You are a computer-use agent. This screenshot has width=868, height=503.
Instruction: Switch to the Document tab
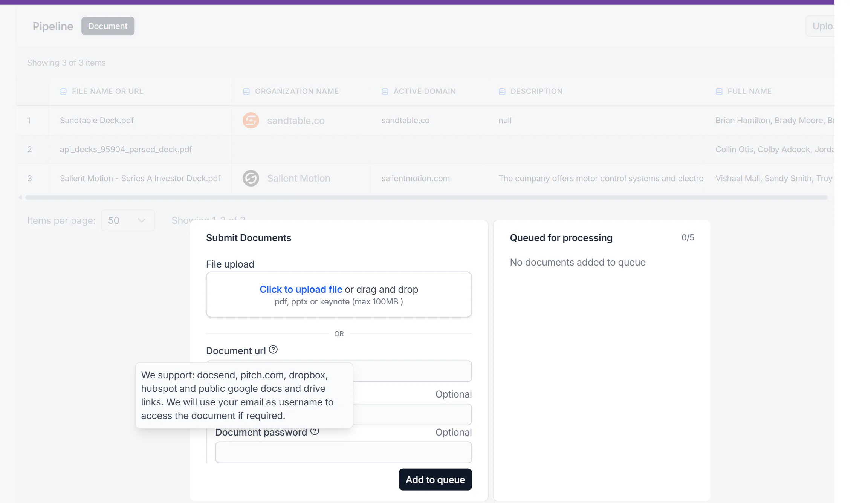click(108, 26)
